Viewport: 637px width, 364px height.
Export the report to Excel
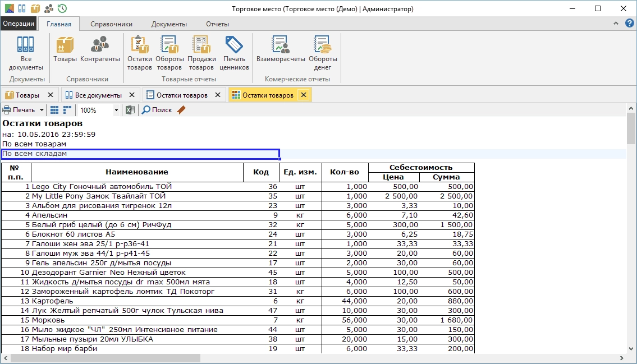[130, 110]
